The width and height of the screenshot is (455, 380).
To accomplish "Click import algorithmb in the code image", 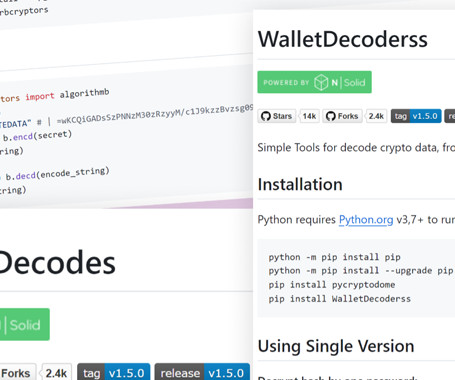I will pos(67,95).
